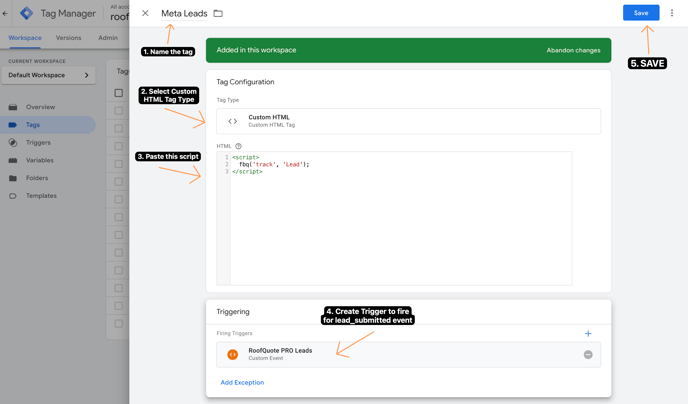Click the Custom HTML code brackets icon
The width and height of the screenshot is (688, 404).
(x=233, y=122)
